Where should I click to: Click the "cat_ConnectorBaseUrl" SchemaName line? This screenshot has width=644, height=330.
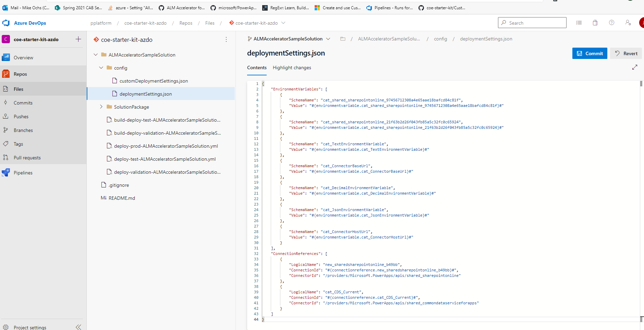click(x=330, y=166)
